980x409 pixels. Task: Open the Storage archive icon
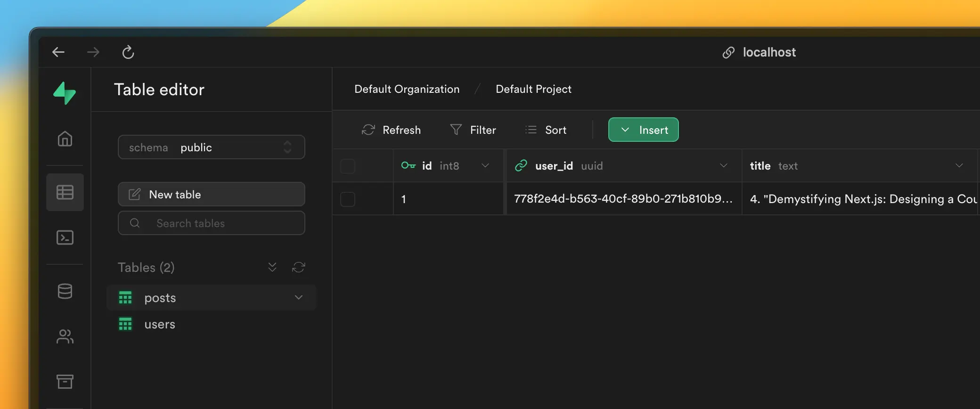click(65, 381)
